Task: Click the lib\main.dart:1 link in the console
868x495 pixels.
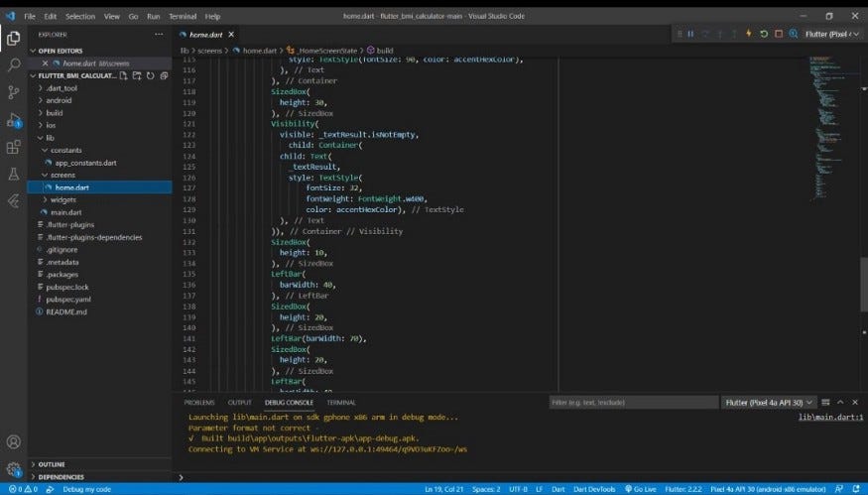Action: click(x=830, y=417)
